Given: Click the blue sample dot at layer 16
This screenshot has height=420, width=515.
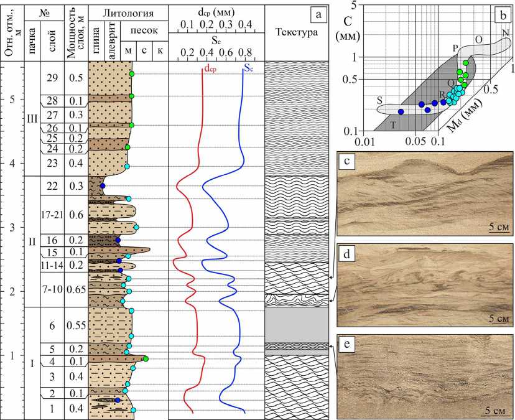Looking at the screenshot, I should (118, 240).
